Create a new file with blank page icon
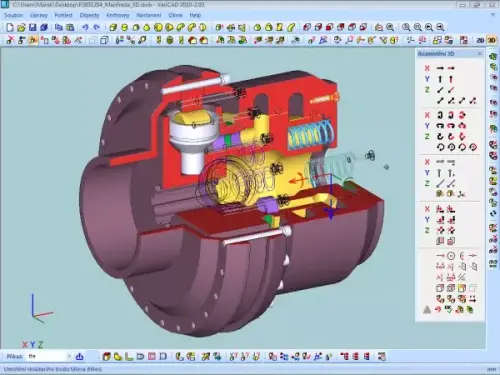Screen dimensions: 500x375 (10, 28)
